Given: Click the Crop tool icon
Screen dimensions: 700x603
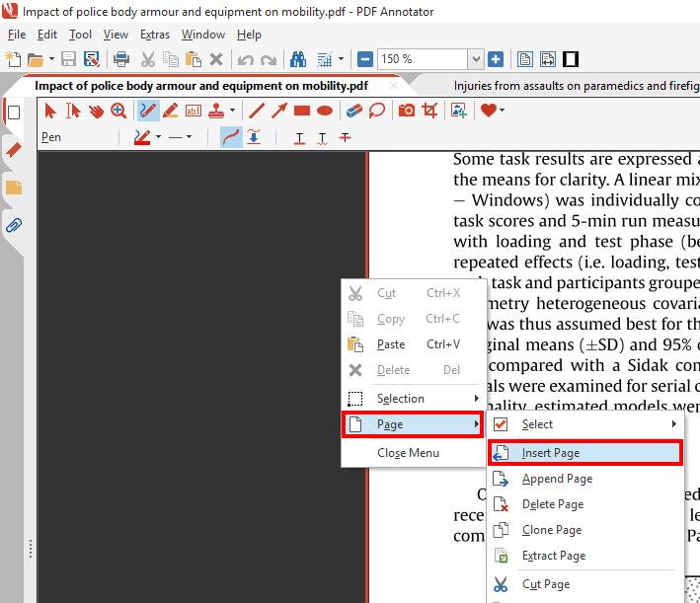Looking at the screenshot, I should click(429, 111).
